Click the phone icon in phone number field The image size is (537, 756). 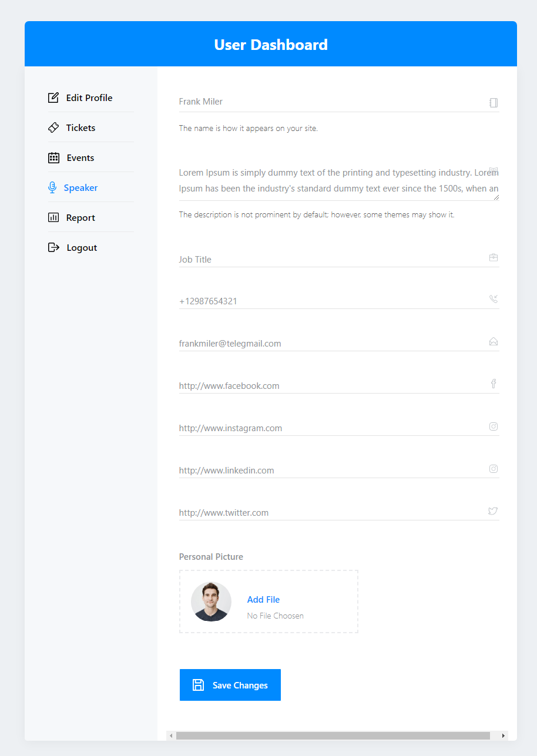(494, 299)
